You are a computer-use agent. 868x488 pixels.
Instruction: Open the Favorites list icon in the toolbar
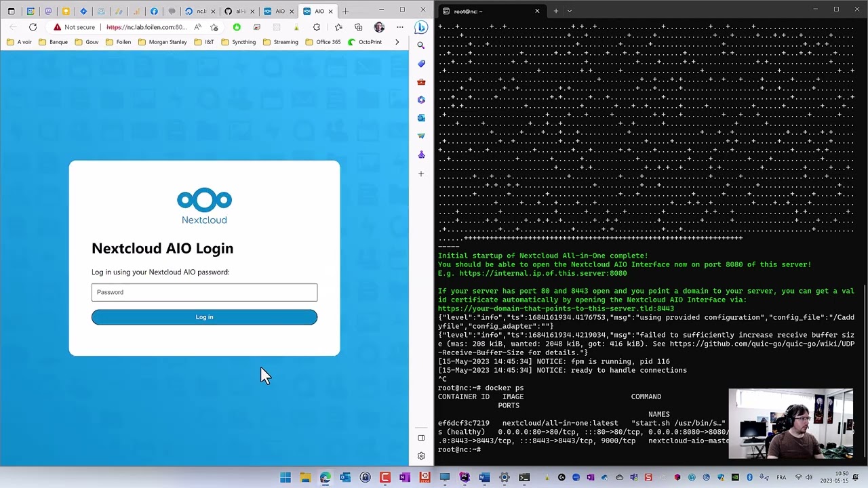click(x=338, y=27)
